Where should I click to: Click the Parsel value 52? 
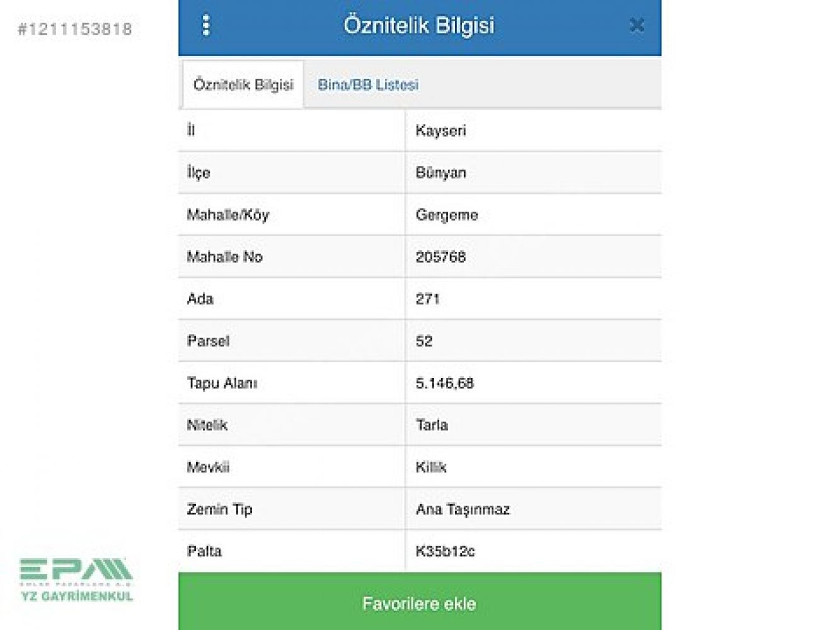click(x=424, y=341)
